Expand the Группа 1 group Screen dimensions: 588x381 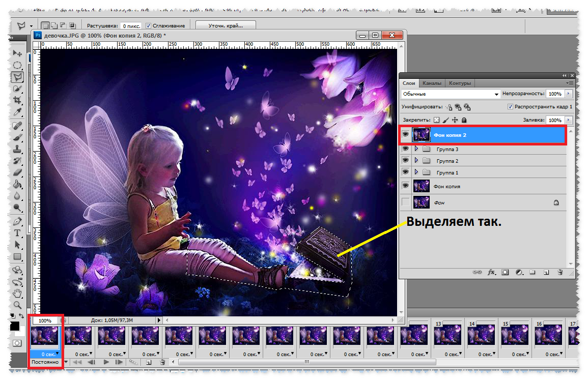coord(416,172)
